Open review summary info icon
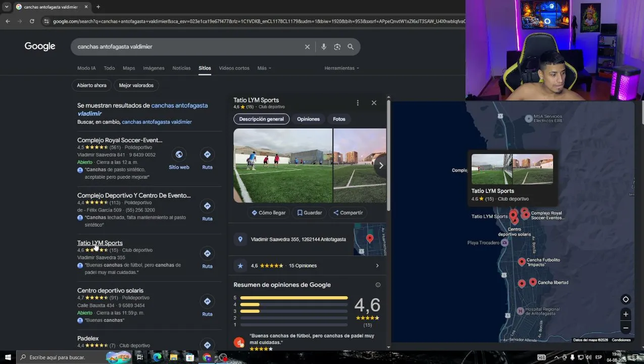The width and height of the screenshot is (644, 364). point(378,285)
